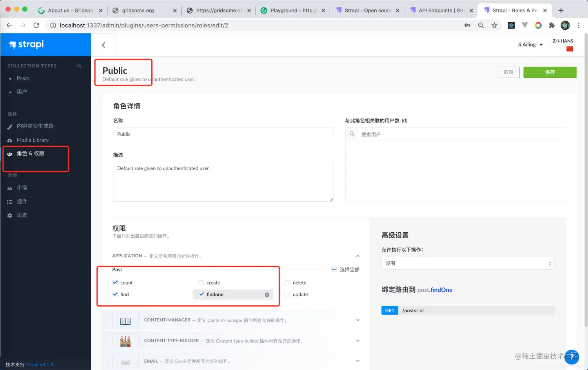This screenshot has width=588, height=370.
Task: Switch to About us - Gridsome tab
Action: click(x=71, y=11)
